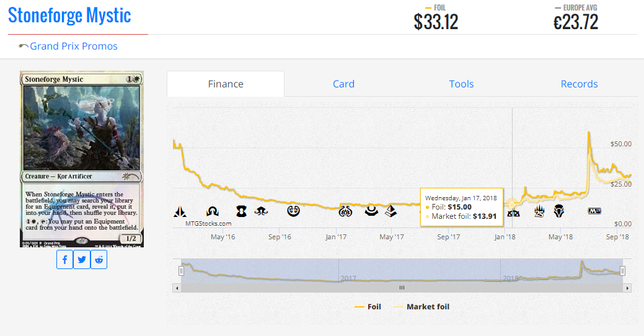Go to the Records tab
The width and height of the screenshot is (644, 336).
[579, 84]
